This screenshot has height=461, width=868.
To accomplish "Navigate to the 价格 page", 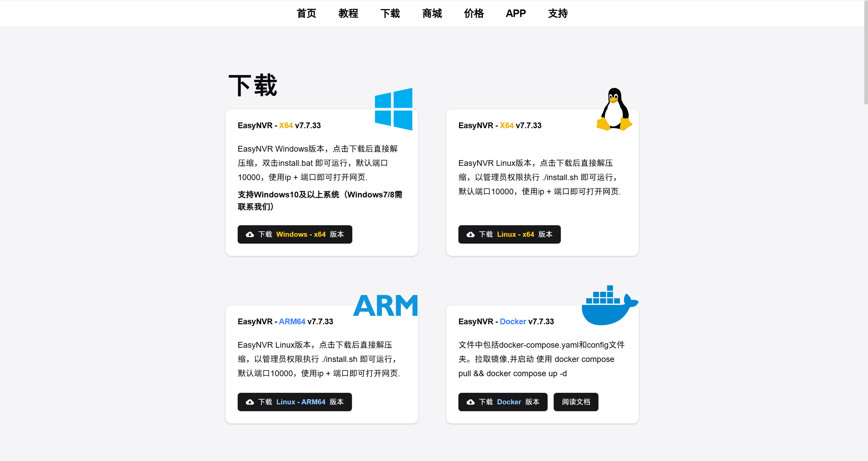I will [x=474, y=14].
